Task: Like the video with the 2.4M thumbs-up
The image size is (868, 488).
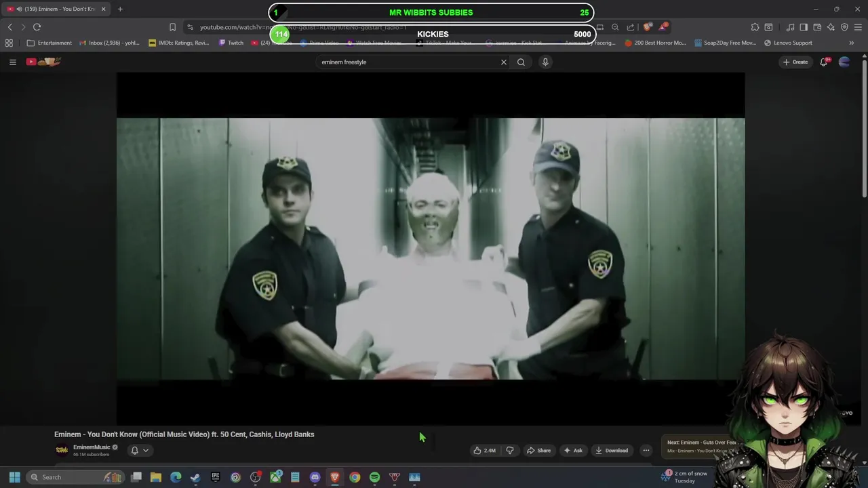Action: (x=485, y=450)
